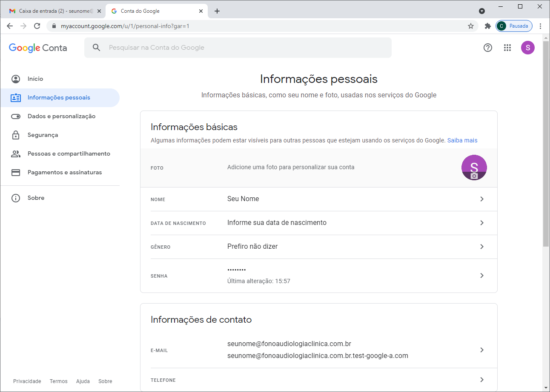The image size is (550, 392).
Task: Bookmark page with the star icon
Action: click(x=471, y=26)
